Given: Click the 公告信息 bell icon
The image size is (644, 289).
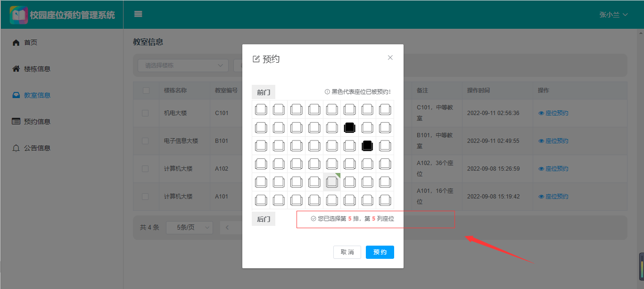Looking at the screenshot, I should point(16,148).
